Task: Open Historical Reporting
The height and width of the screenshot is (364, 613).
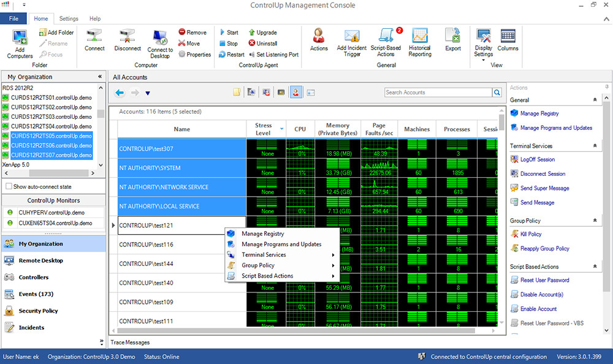Action: (420, 43)
